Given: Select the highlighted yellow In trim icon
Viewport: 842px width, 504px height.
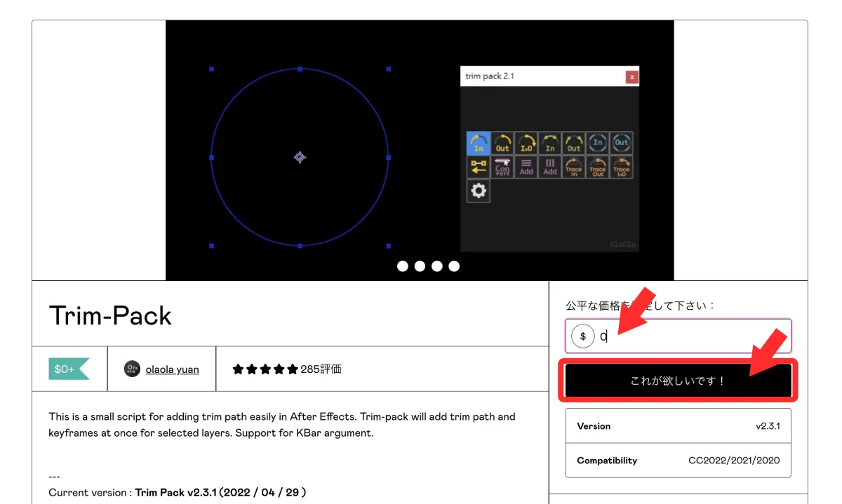Looking at the screenshot, I should [x=479, y=144].
